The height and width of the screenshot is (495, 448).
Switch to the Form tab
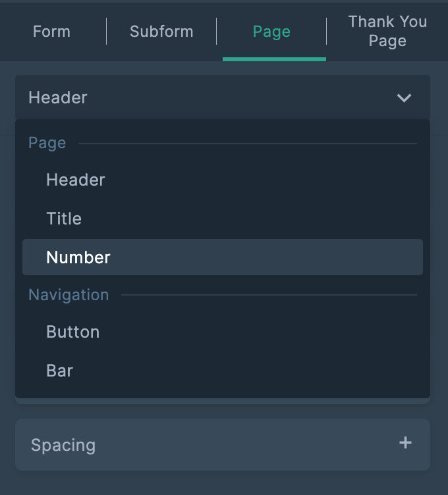(51, 32)
